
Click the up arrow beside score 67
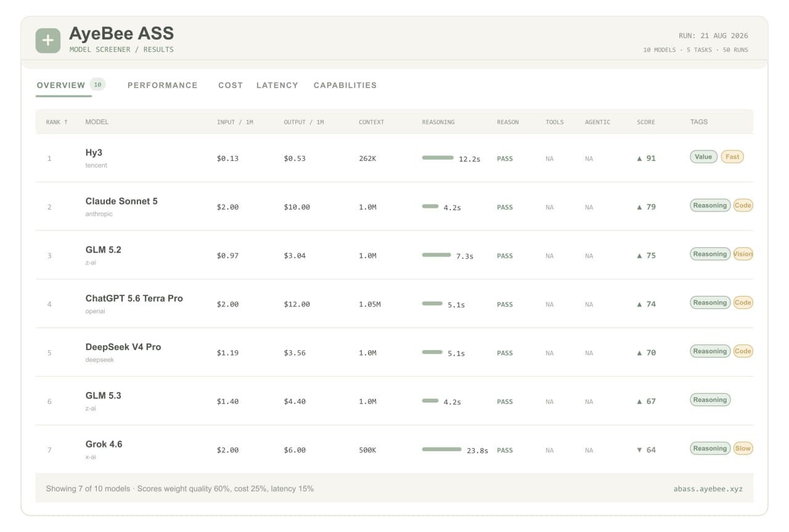pyautogui.click(x=640, y=401)
